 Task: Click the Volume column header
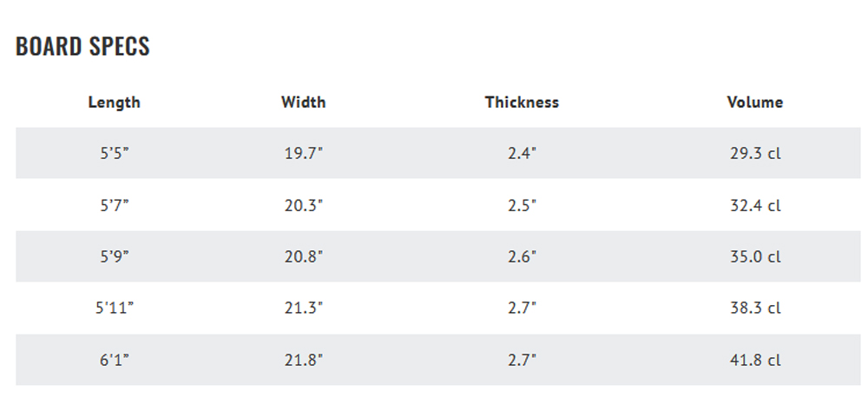(755, 102)
